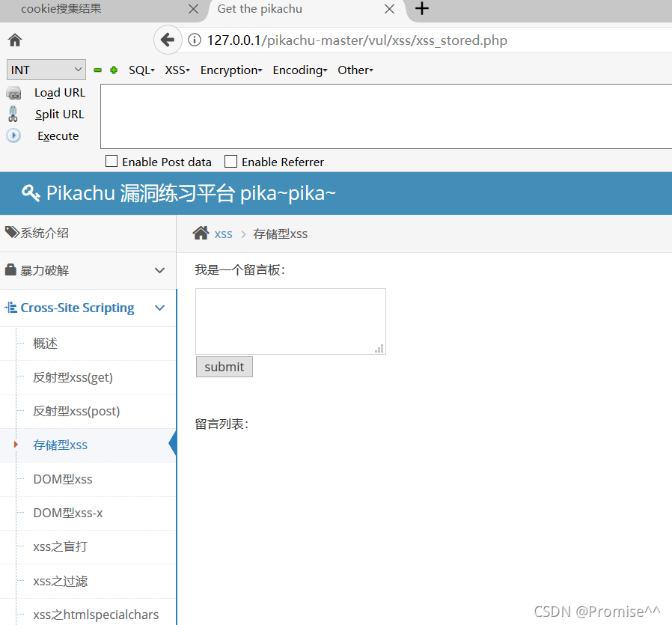Enable Referrer checkbox

tap(231, 161)
